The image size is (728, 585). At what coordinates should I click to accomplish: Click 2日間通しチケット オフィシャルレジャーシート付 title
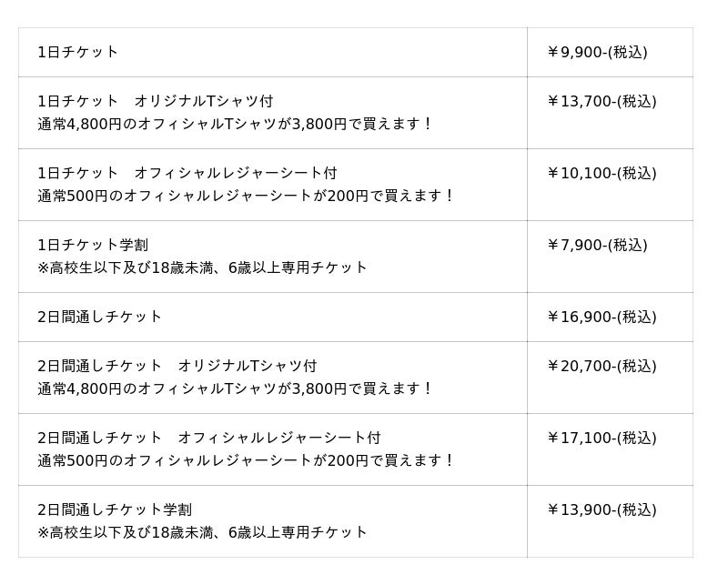(x=209, y=438)
